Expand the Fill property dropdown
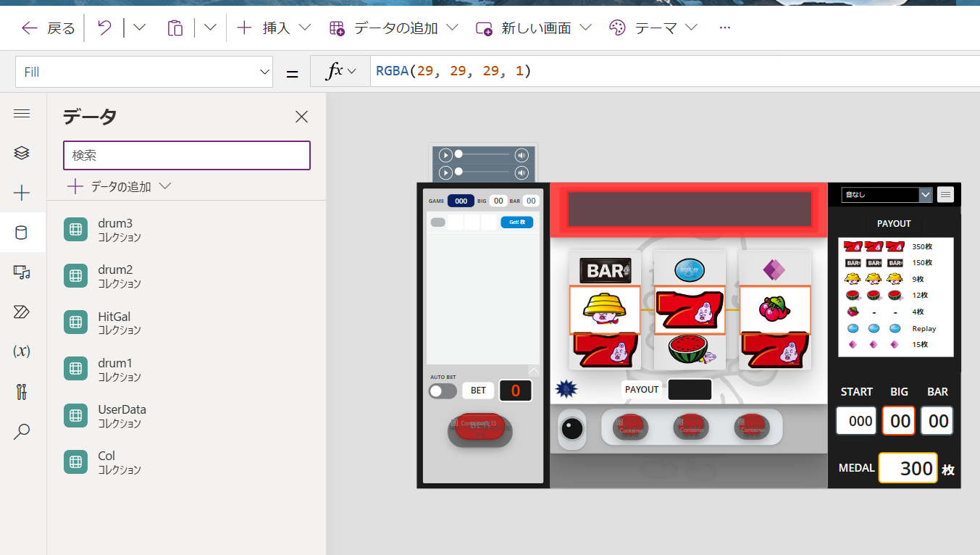Image resolution: width=980 pixels, height=555 pixels. (x=264, y=71)
